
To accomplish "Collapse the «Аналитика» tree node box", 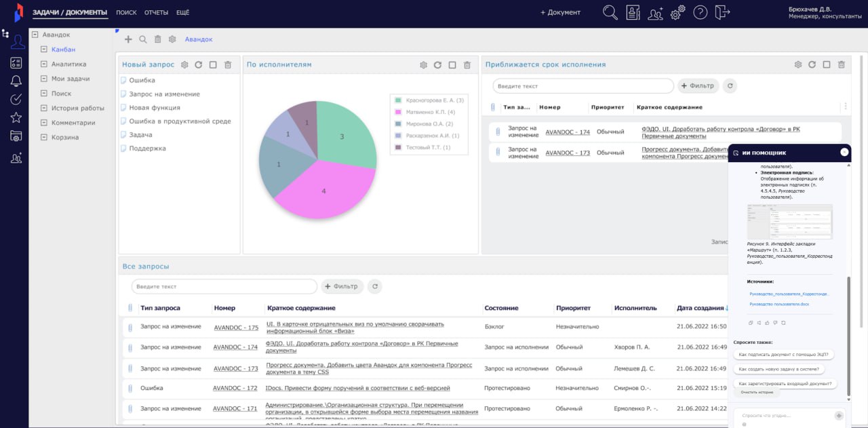I will tap(44, 64).
